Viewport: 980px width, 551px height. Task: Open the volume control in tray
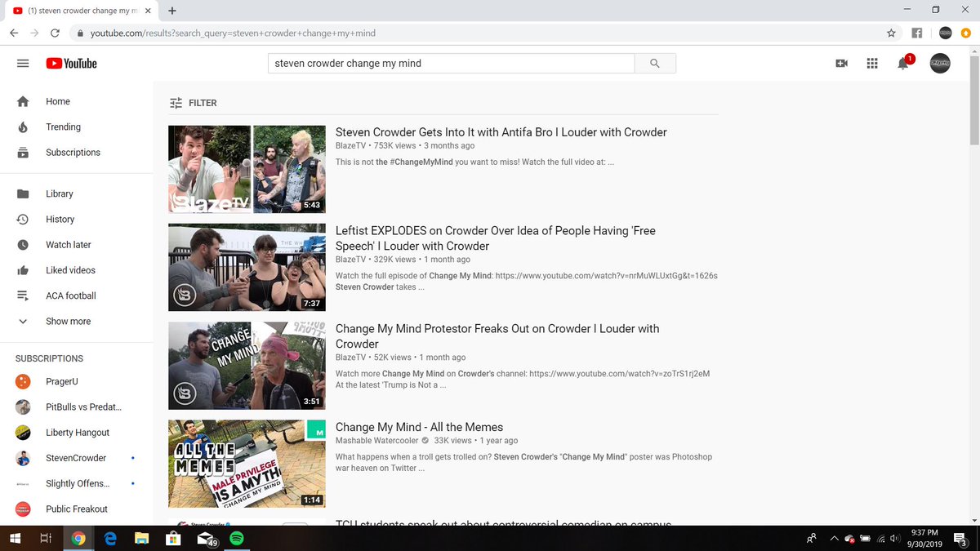click(x=895, y=539)
